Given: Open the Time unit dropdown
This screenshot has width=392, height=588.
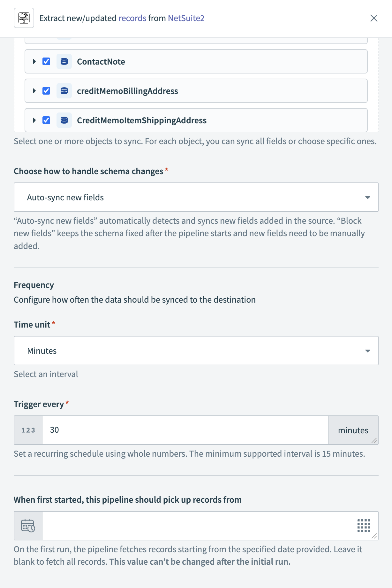Looking at the screenshot, I should (368, 351).
